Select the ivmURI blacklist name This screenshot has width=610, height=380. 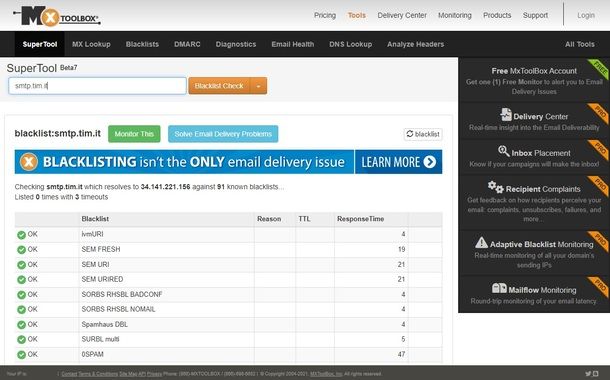(92, 234)
